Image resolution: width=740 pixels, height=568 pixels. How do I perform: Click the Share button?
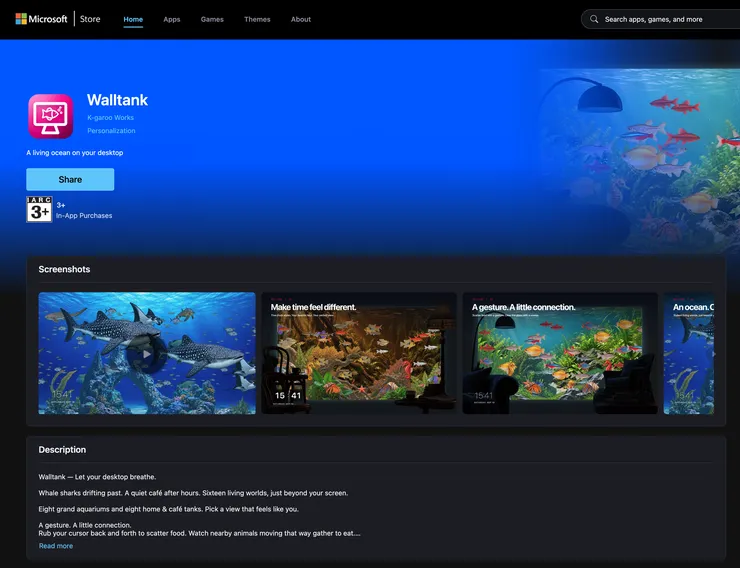[x=70, y=179]
